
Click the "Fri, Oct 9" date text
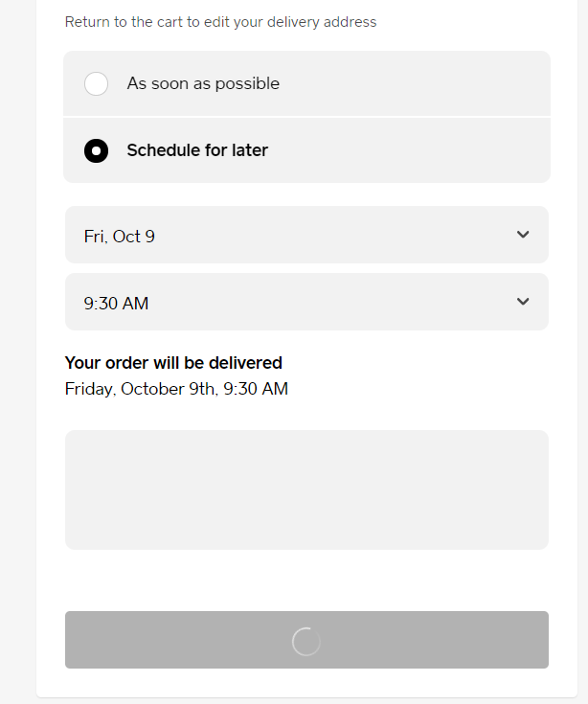[x=120, y=236]
